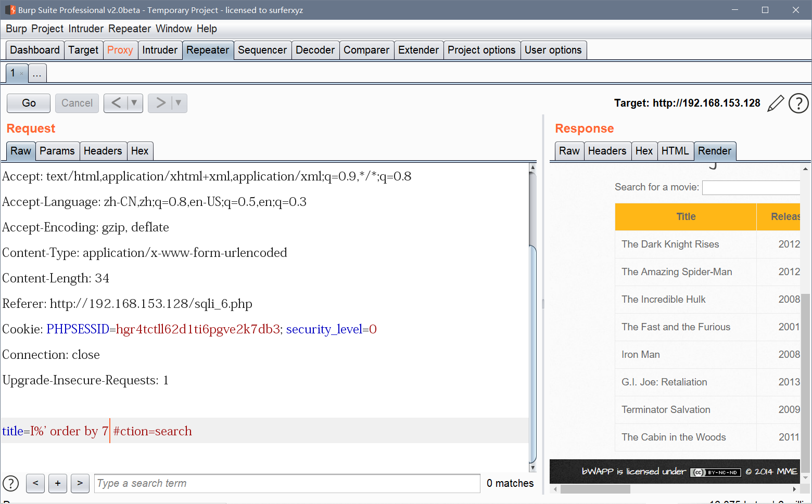Add new repeater tab with ellipsis
This screenshot has height=504, width=812.
coord(37,73)
